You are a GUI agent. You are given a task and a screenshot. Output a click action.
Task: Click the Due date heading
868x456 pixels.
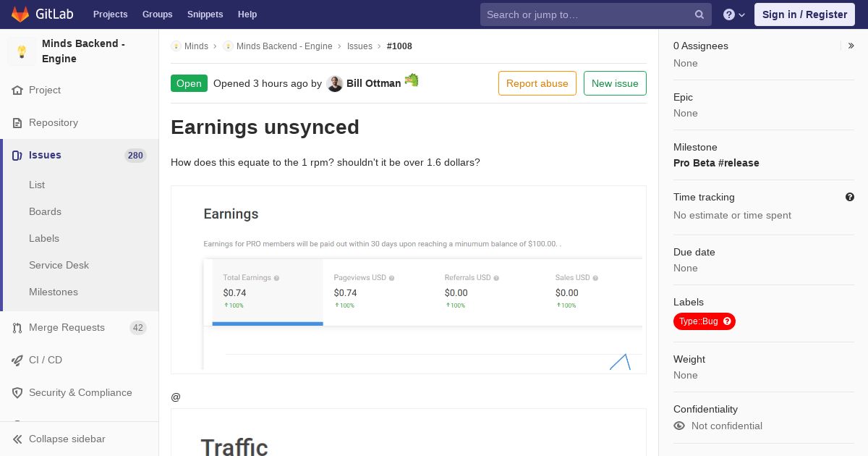(x=694, y=253)
